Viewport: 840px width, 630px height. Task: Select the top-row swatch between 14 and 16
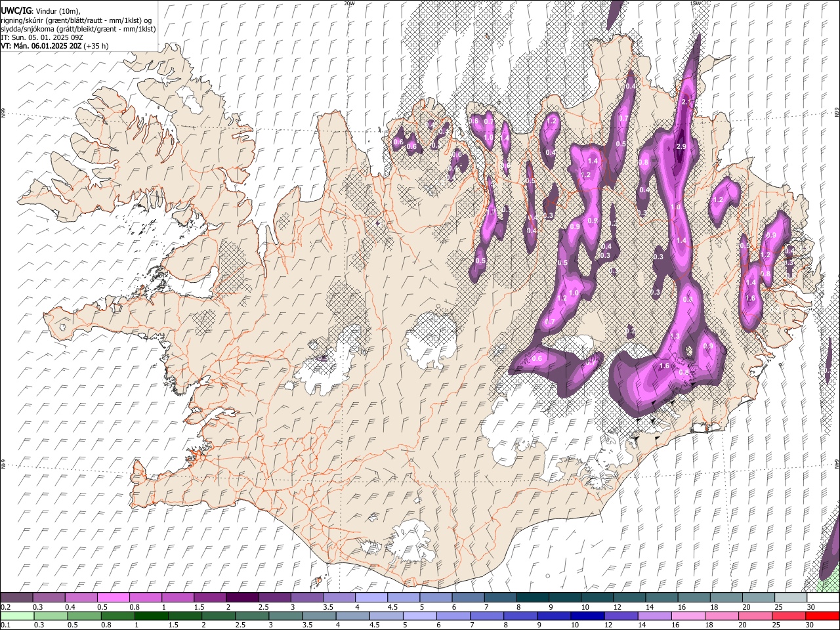click(x=661, y=598)
